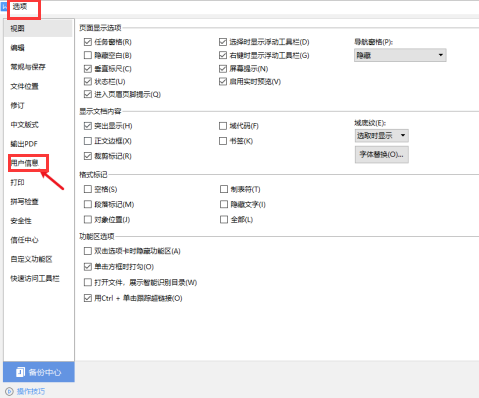The height and width of the screenshot is (398, 479).
Task: Select the 修订 category
Action: (17, 106)
